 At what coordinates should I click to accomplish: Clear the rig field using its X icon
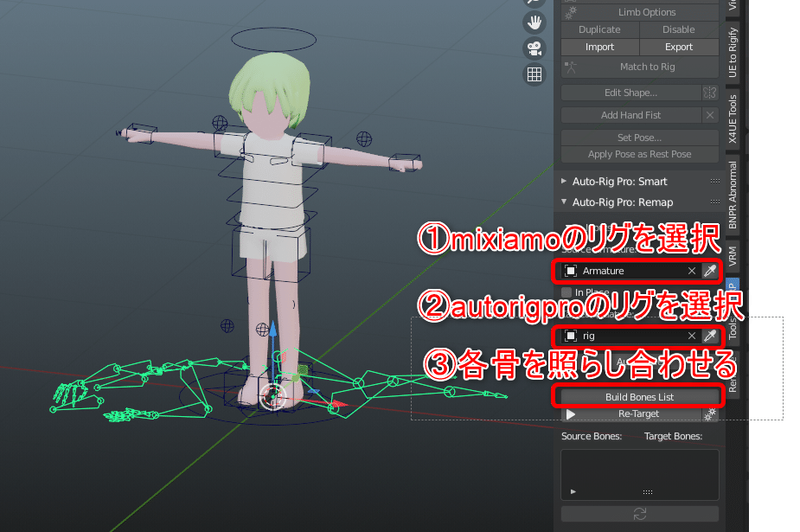tap(691, 336)
